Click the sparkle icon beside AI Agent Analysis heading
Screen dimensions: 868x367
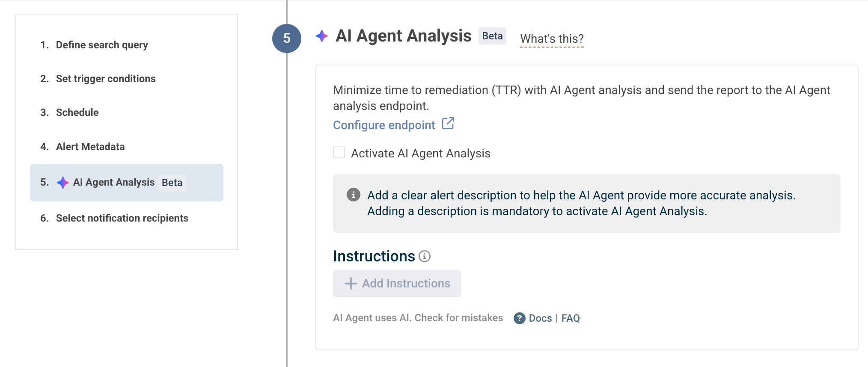click(322, 36)
